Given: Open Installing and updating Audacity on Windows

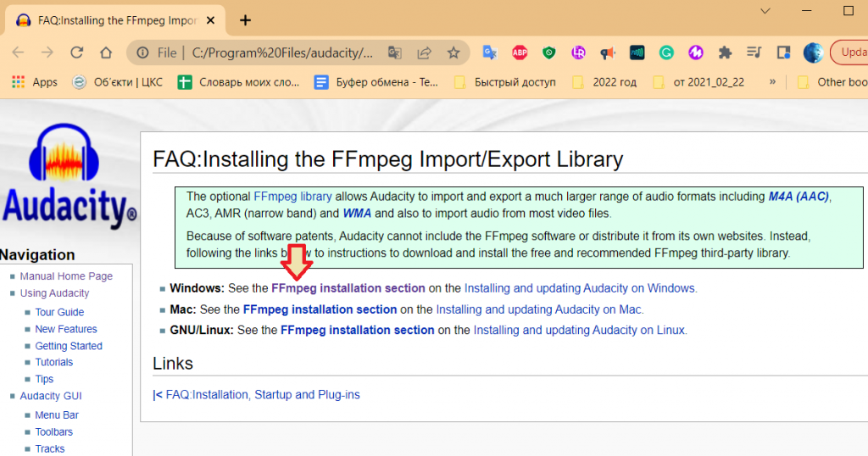Looking at the screenshot, I should coord(581,288).
